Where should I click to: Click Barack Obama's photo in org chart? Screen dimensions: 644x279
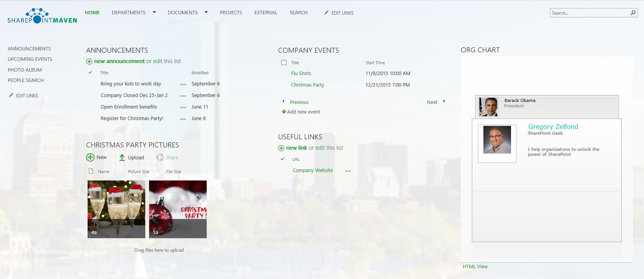tap(488, 107)
